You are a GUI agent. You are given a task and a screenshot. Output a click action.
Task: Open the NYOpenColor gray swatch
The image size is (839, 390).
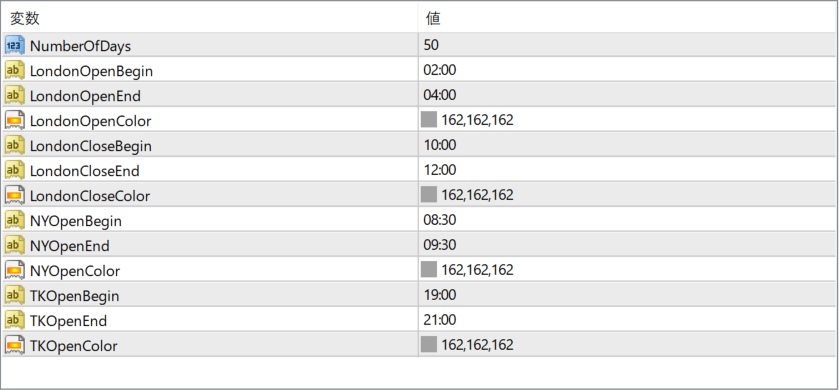click(429, 269)
